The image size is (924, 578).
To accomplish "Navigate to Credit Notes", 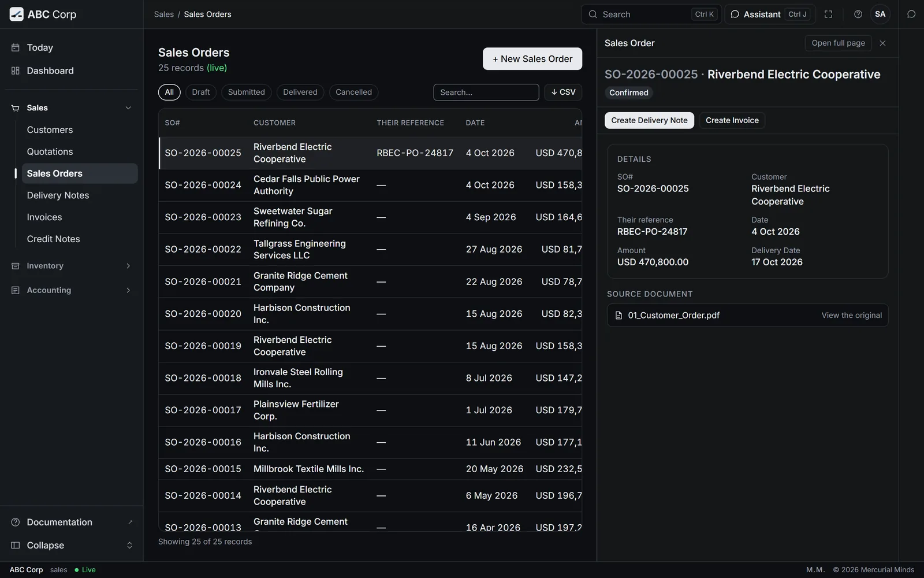I will (80, 239).
